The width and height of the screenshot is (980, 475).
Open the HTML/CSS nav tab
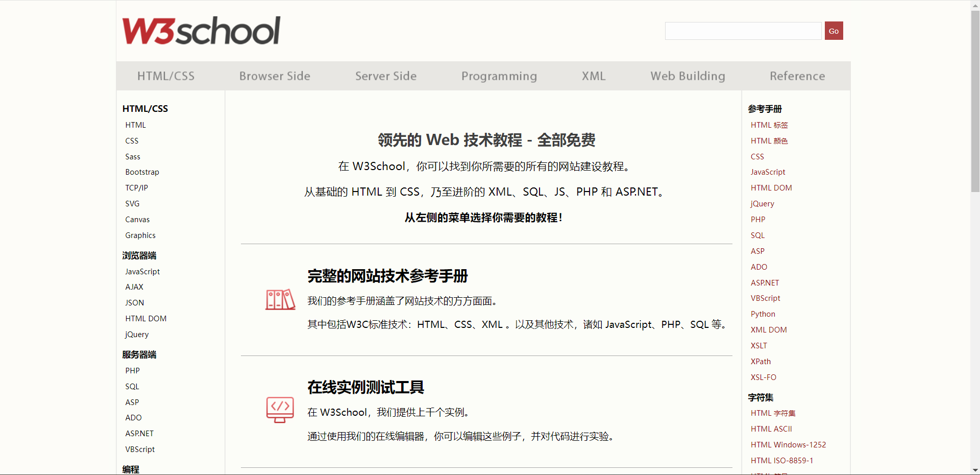click(166, 76)
